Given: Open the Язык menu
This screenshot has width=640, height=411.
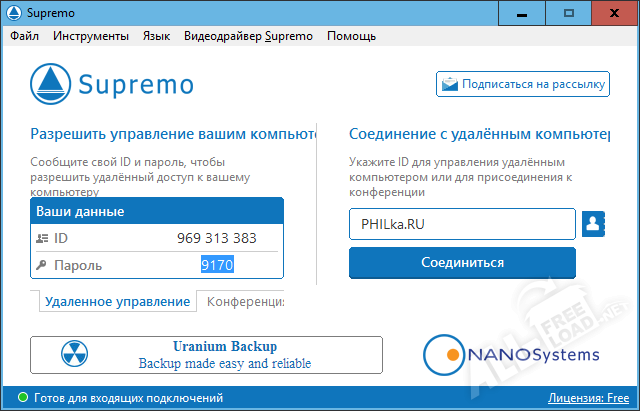Looking at the screenshot, I should (x=156, y=36).
